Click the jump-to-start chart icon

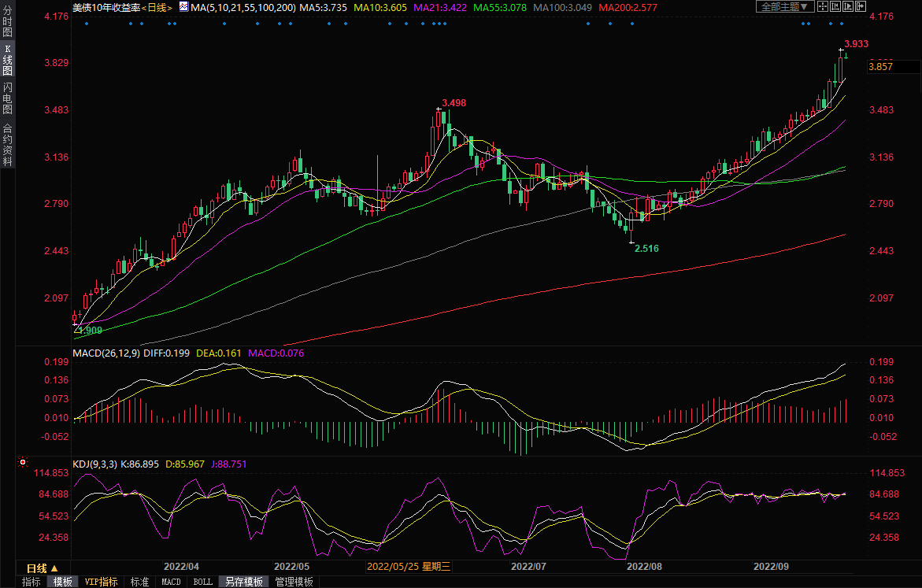point(835,6)
